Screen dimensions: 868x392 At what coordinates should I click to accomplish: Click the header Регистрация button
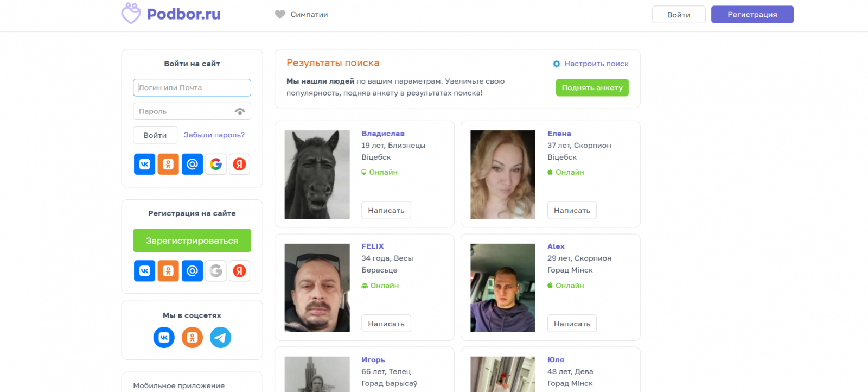(752, 15)
